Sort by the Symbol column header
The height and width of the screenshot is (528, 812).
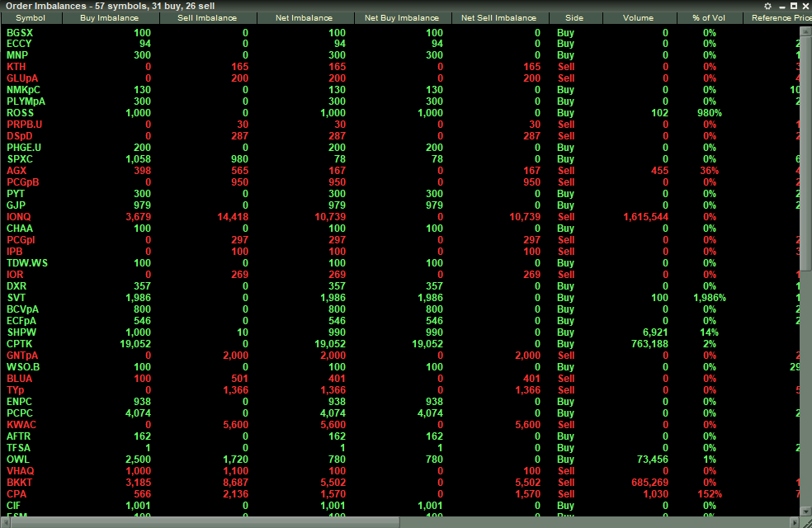(x=31, y=18)
